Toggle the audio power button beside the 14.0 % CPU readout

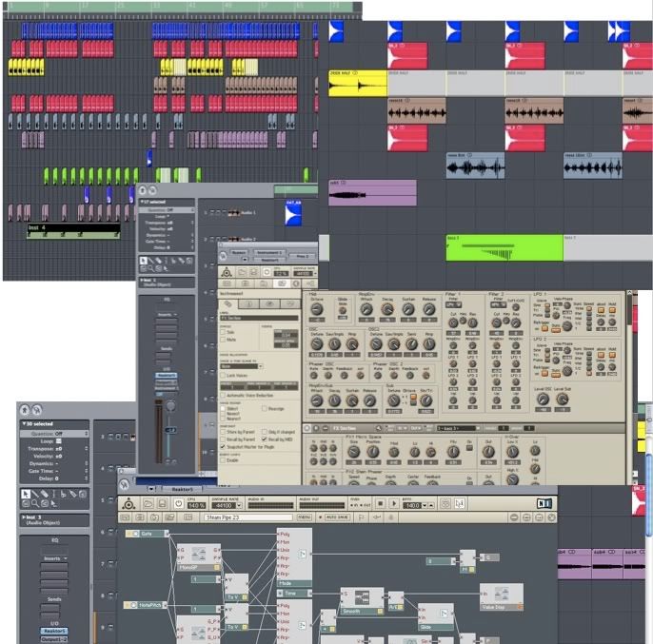(x=178, y=504)
